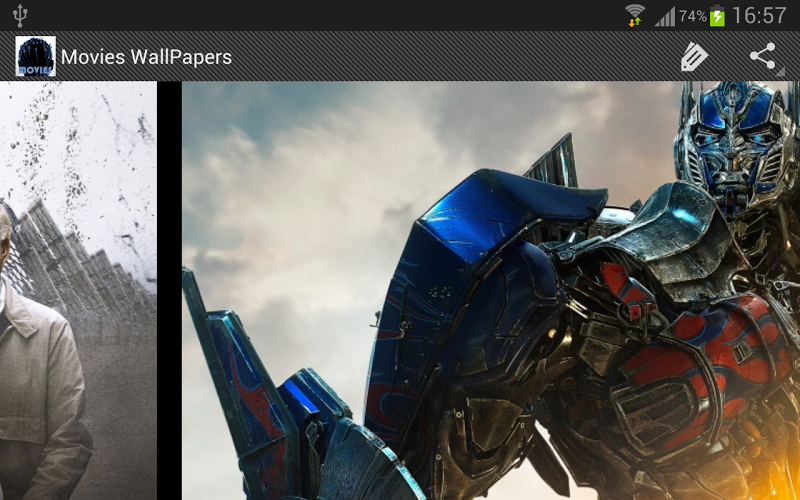This screenshot has height=500, width=800.
Task: Tap the battery charging icon
Action: [x=717, y=16]
